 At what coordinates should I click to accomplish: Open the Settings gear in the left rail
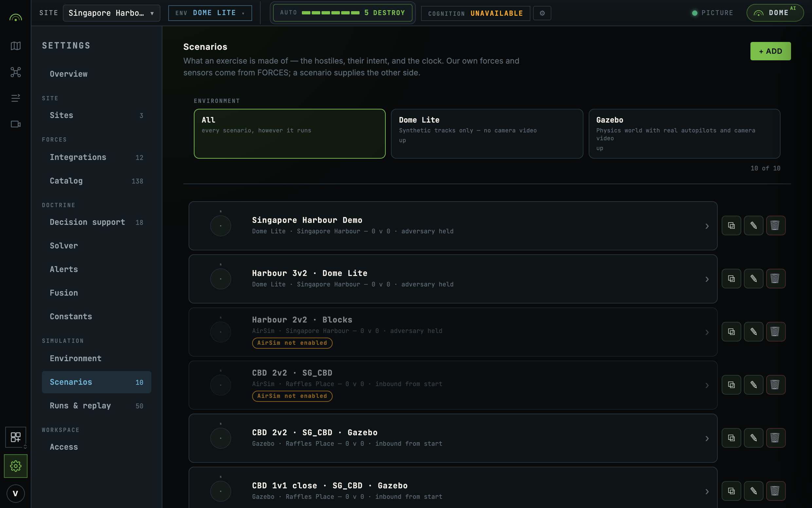click(15, 466)
